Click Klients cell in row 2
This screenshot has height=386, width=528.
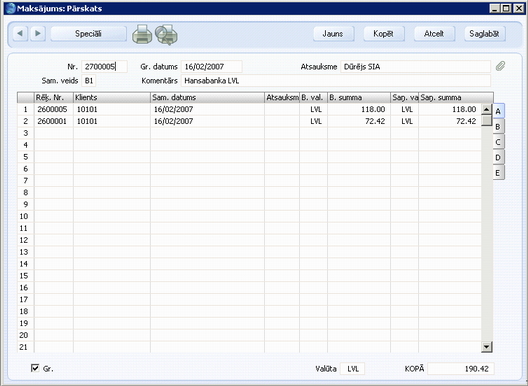[112, 121]
